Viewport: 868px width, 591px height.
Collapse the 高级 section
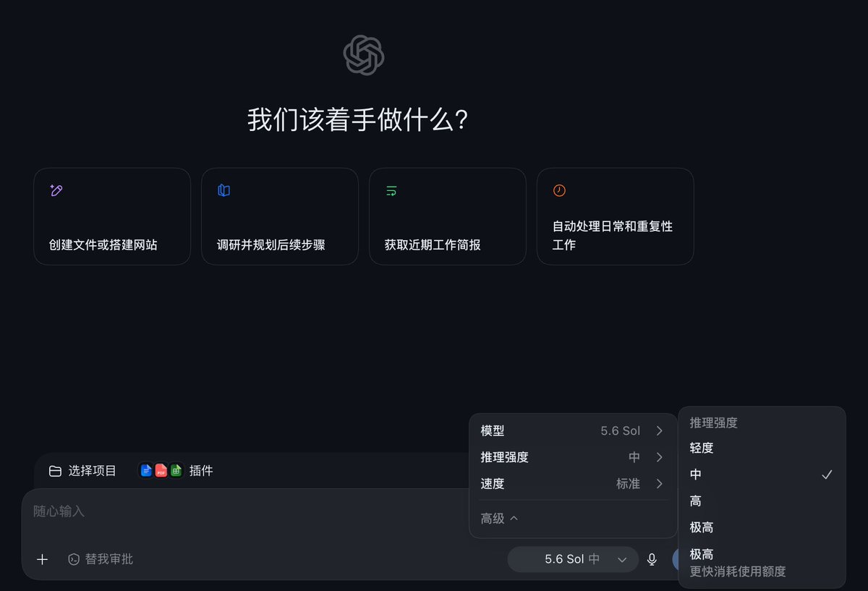click(500, 518)
